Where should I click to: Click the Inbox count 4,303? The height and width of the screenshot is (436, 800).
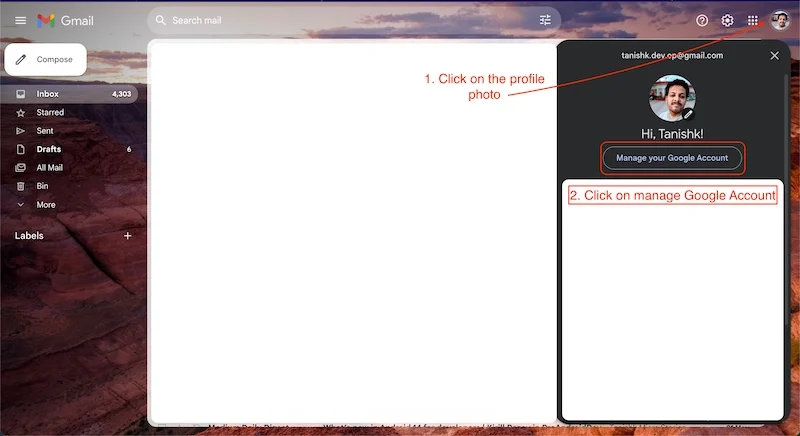121,94
